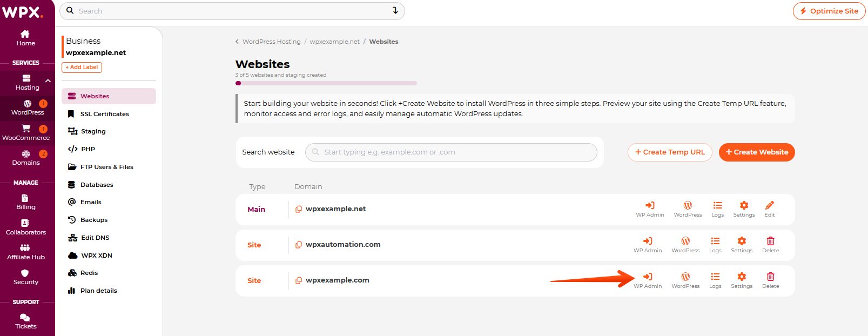Screen dimensions: 868x336
Task: Delete the wpxexample.com site
Action: click(770, 280)
